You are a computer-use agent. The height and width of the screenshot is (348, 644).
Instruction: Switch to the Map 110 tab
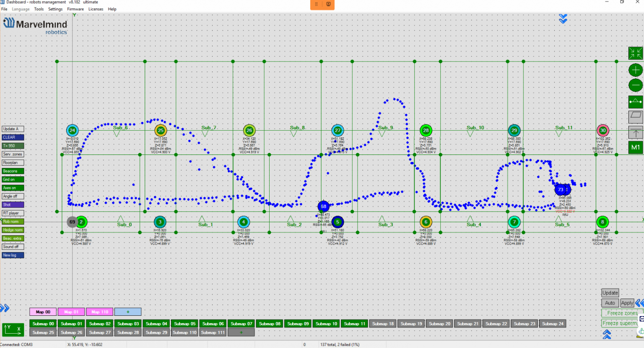(99, 312)
